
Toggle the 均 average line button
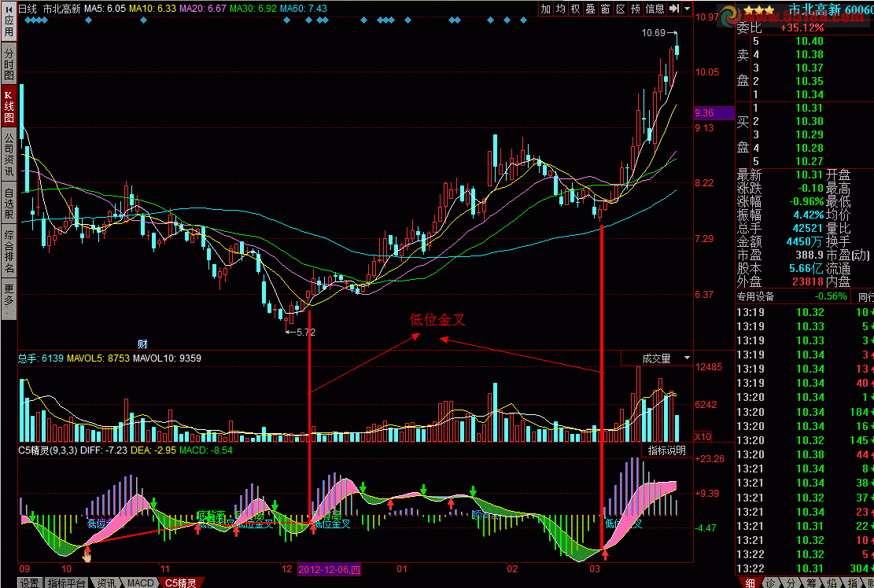point(561,9)
